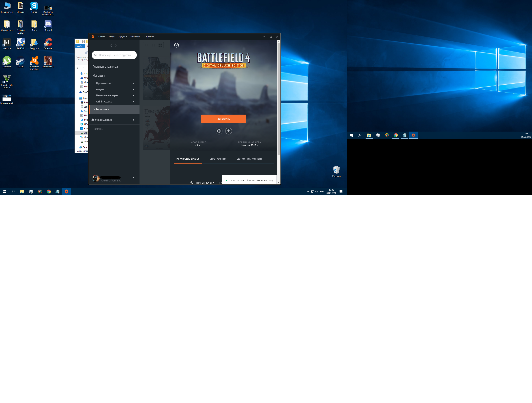Image resolution: width=532 pixels, height=403 pixels.
Task: Click the user avatar picture
Action: click(x=96, y=178)
